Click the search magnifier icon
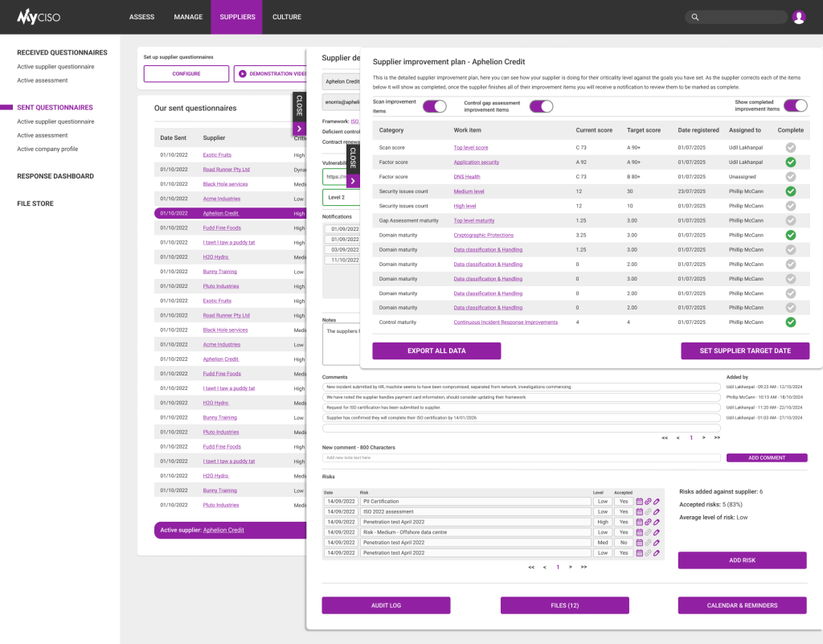Viewport: 823px width, 644px height. pyautogui.click(x=694, y=16)
